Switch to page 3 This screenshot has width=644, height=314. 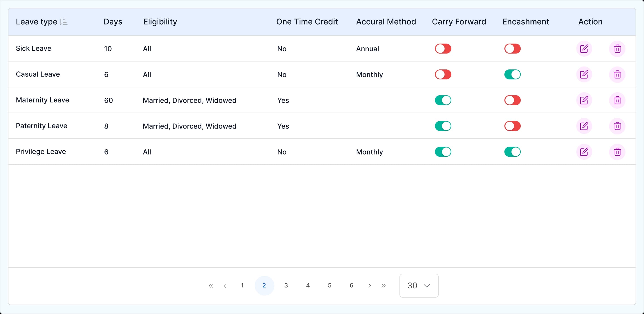click(x=286, y=285)
